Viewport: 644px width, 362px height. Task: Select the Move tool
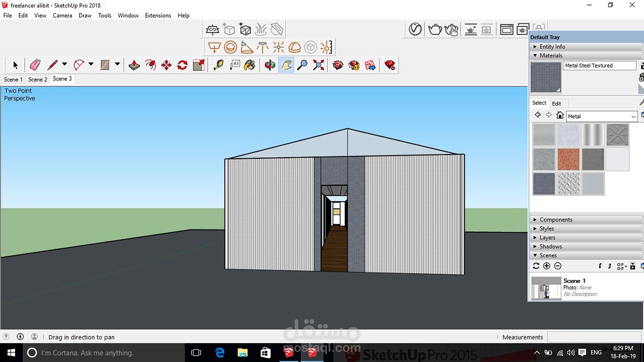[x=166, y=65]
